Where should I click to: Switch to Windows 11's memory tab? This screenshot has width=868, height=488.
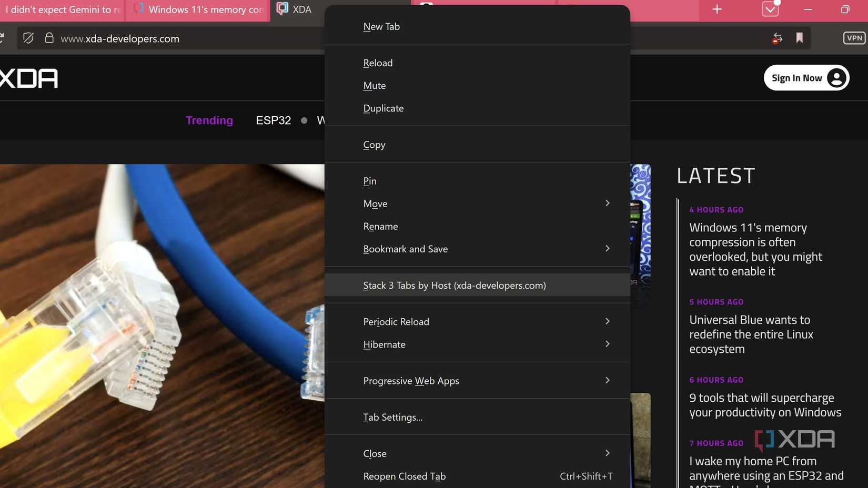tap(198, 10)
